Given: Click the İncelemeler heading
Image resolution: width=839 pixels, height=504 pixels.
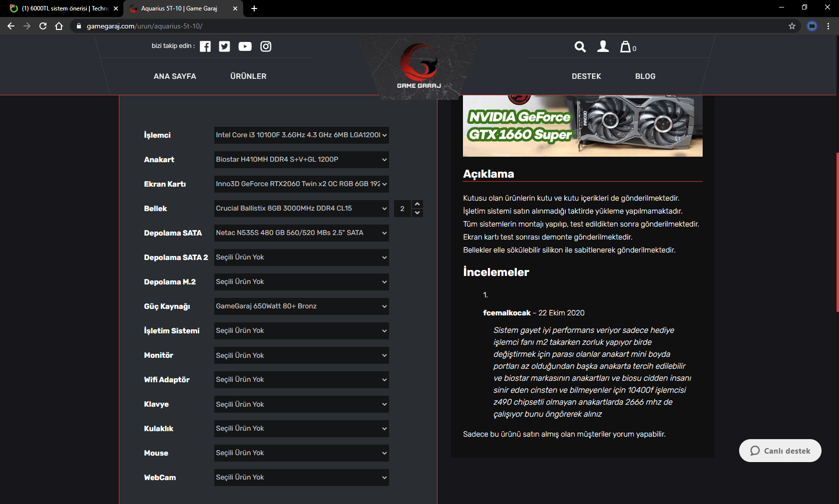Looking at the screenshot, I should 496,272.
